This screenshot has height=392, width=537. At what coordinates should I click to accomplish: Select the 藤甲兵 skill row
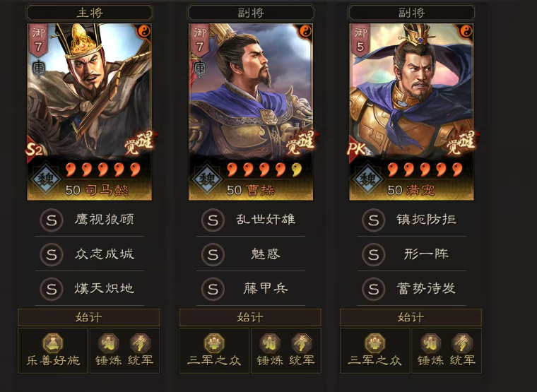tap(251, 288)
